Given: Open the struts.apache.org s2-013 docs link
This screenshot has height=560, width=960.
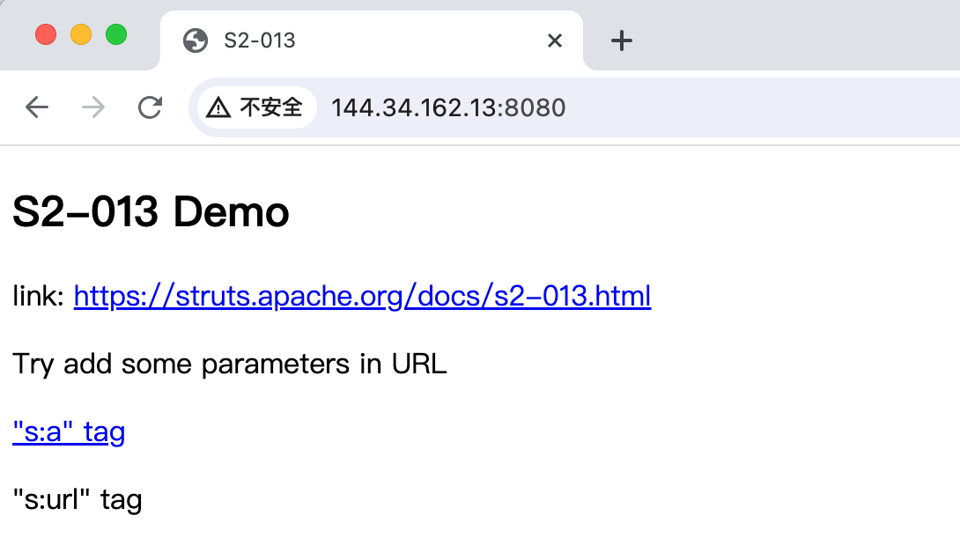Looking at the screenshot, I should tap(362, 297).
